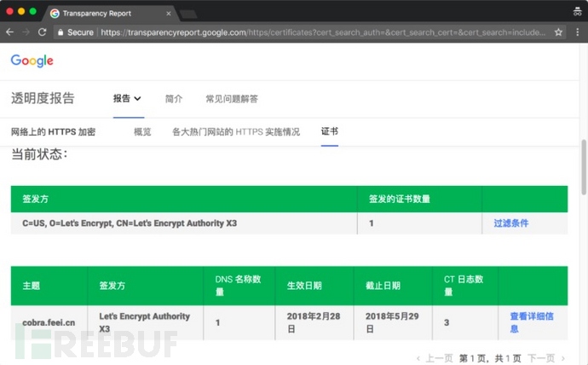The height and width of the screenshot is (365, 588).
Task: Select the 证书 tab
Action: pyautogui.click(x=330, y=131)
